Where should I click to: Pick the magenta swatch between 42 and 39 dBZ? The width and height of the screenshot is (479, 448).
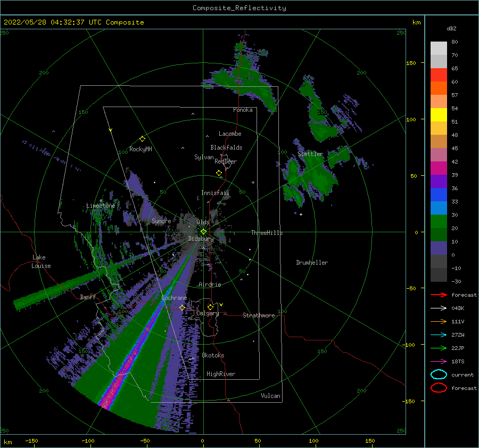(439, 168)
